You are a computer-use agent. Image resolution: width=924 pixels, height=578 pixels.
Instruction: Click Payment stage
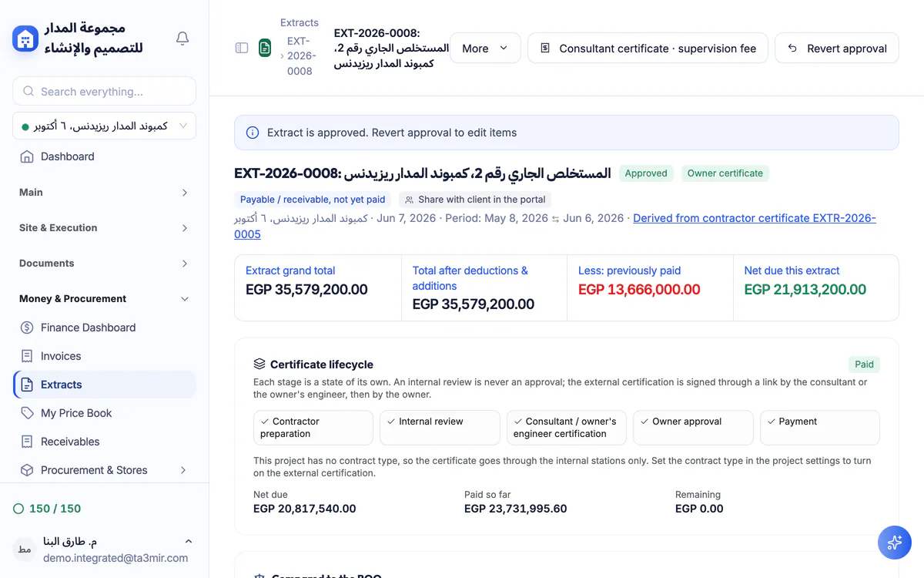[820, 428]
